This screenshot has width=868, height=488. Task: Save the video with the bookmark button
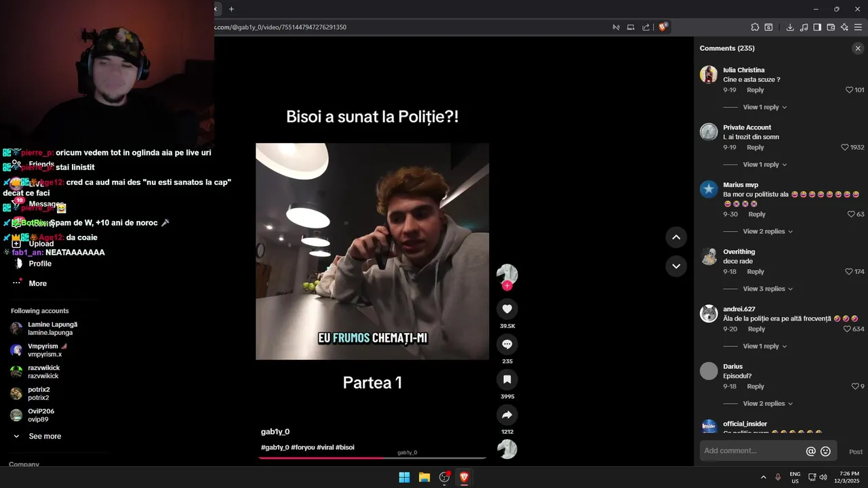coord(507,380)
